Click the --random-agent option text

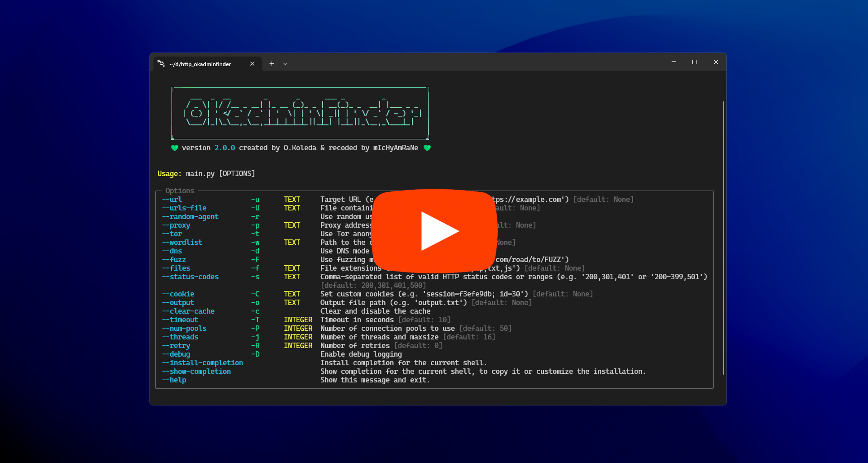[190, 217]
